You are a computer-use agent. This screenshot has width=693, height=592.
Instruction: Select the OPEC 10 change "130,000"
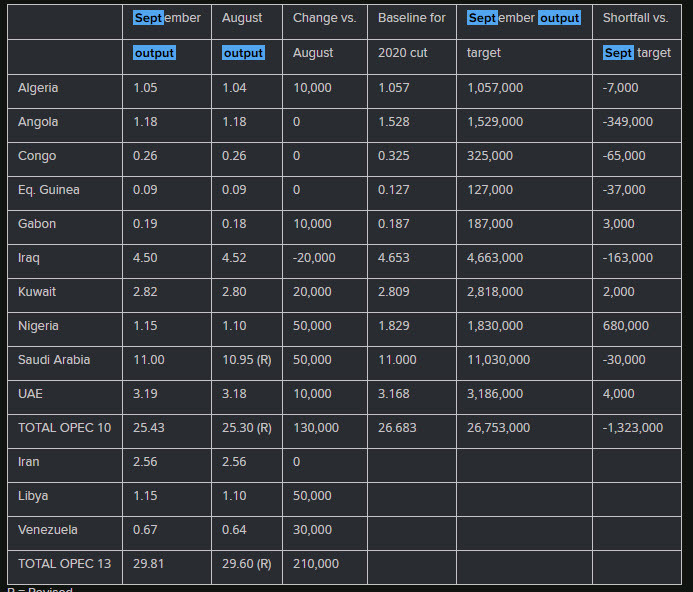(x=316, y=428)
